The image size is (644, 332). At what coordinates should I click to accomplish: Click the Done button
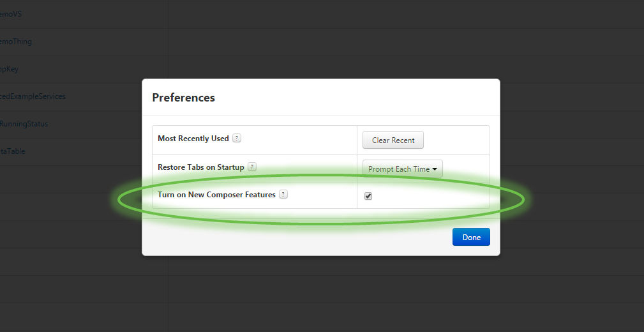(471, 237)
